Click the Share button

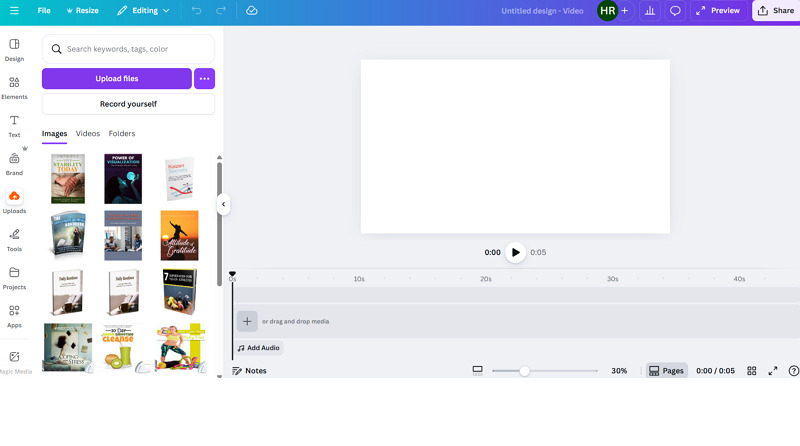pos(776,10)
